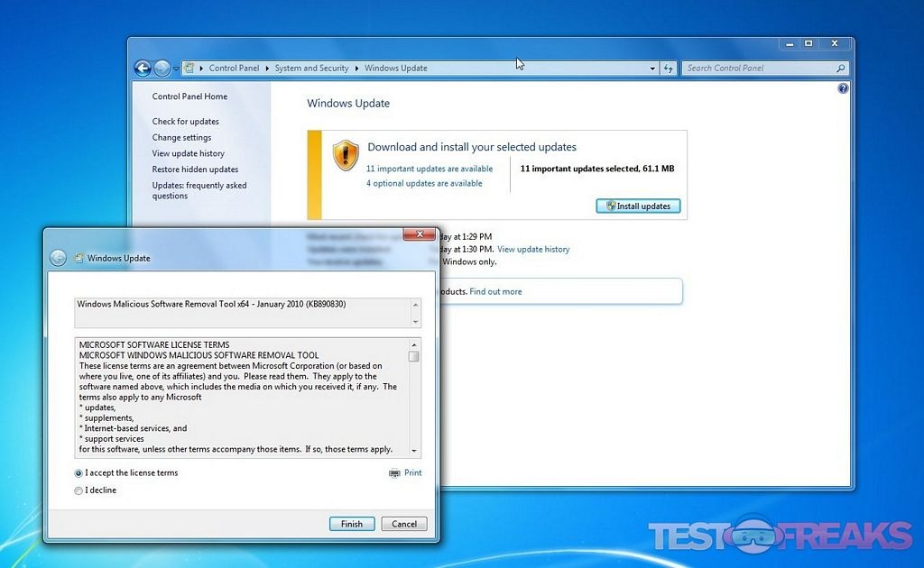
Task: Open View update history in sidebar
Action: [189, 153]
